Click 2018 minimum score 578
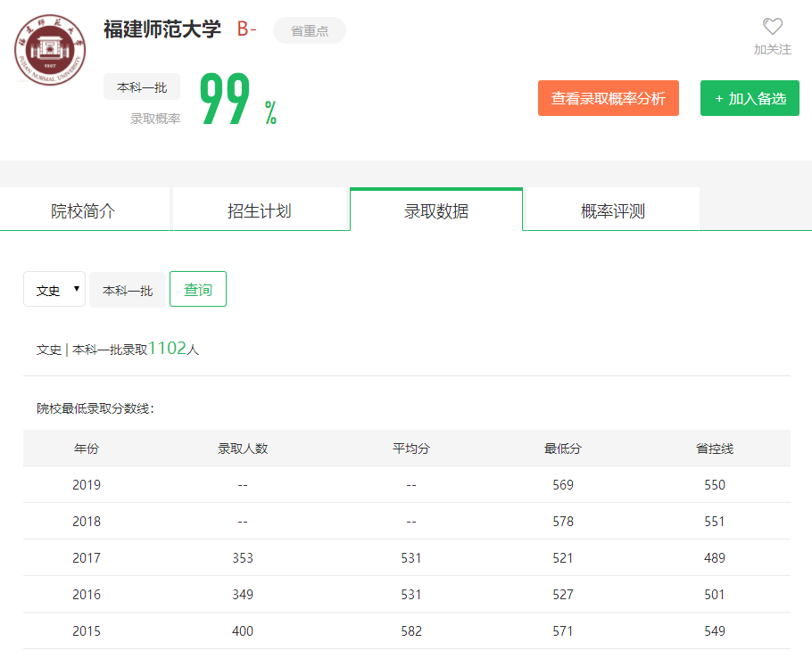The width and height of the screenshot is (812, 667). pos(562,522)
